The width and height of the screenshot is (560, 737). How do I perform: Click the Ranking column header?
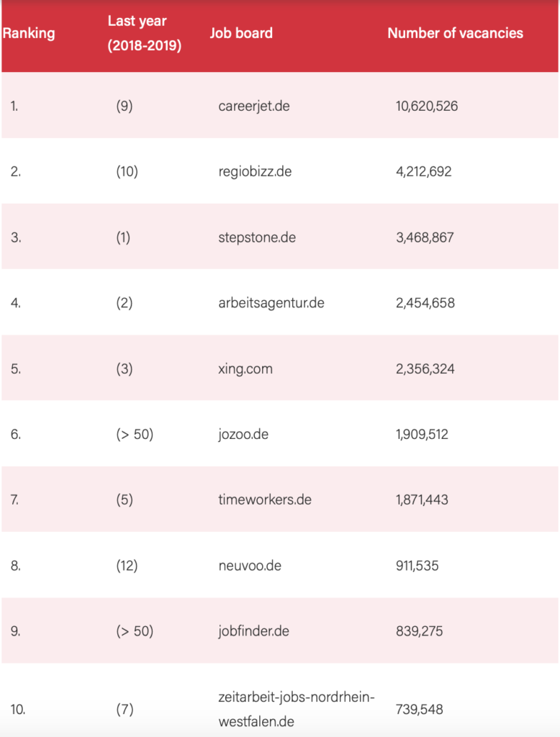click(x=29, y=33)
